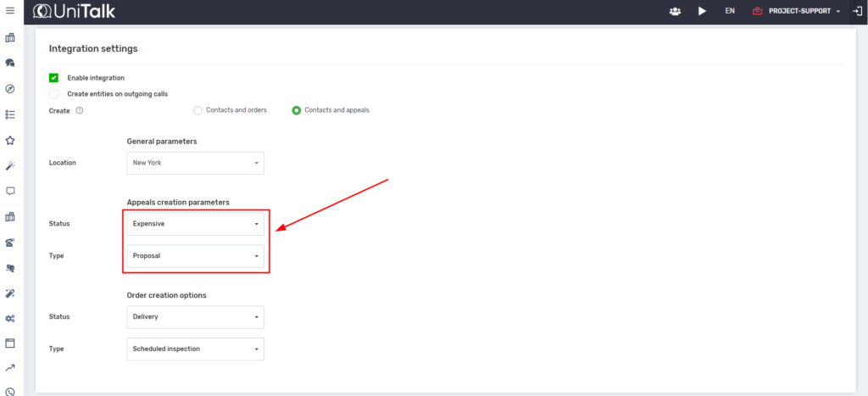Image resolution: width=868 pixels, height=396 pixels.
Task: Expand the order Status dropdown showing Delivery
Action: (x=195, y=317)
